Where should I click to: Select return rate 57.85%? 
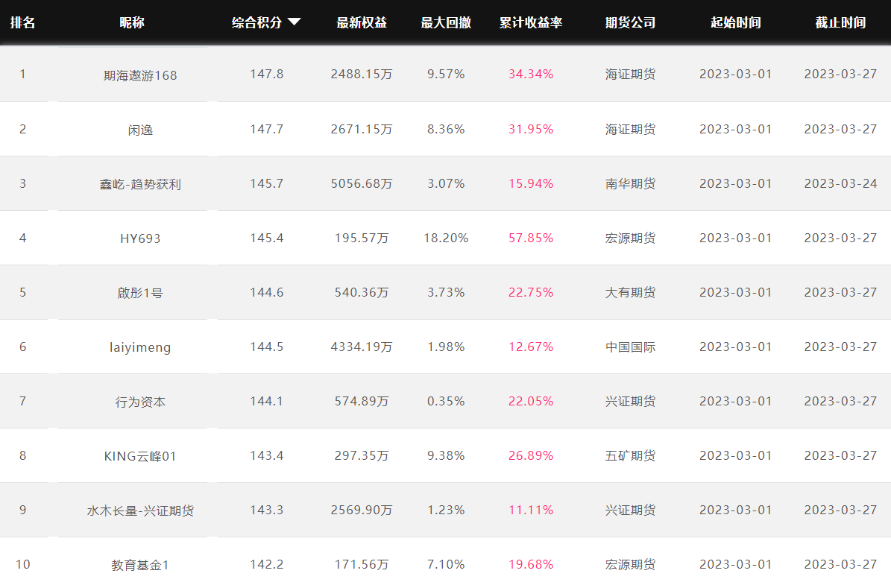(531, 238)
